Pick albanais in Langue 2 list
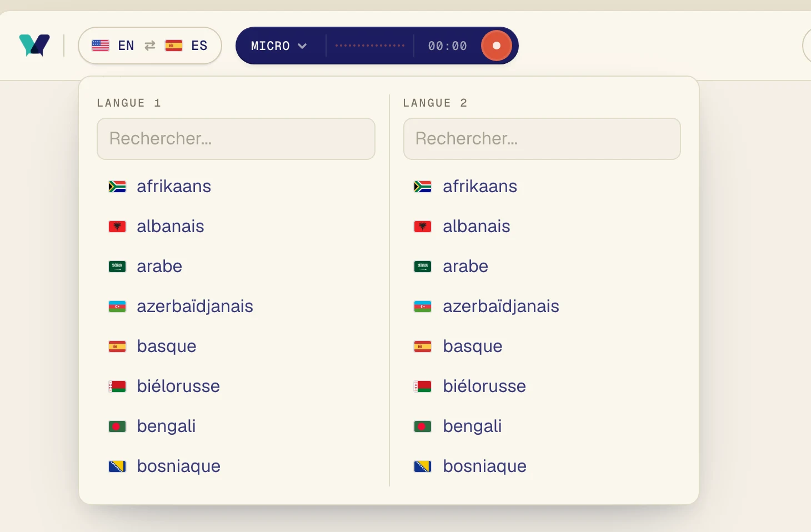This screenshot has height=532, width=811. [x=542, y=227]
